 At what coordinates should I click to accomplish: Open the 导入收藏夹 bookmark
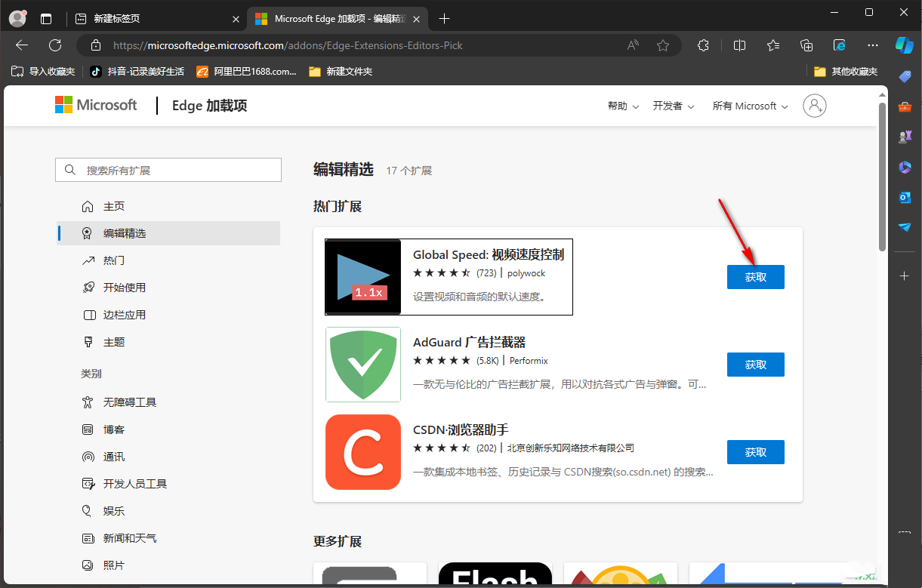(43, 72)
